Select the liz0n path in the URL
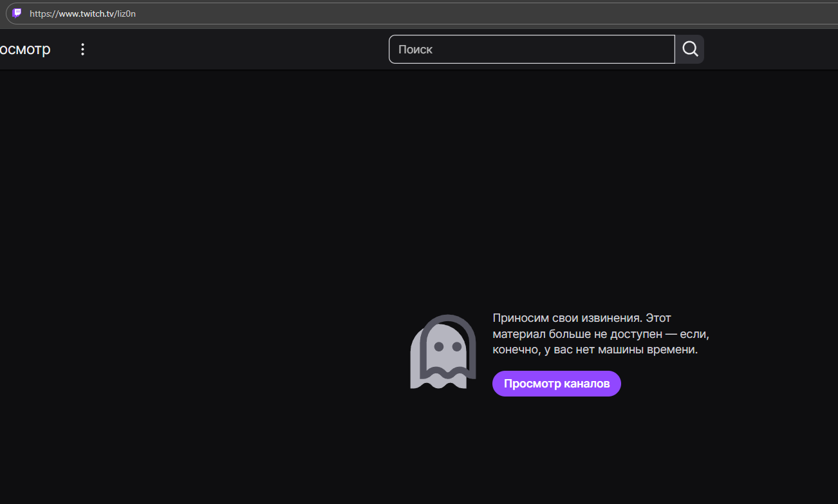This screenshot has height=504, width=838. [126, 14]
